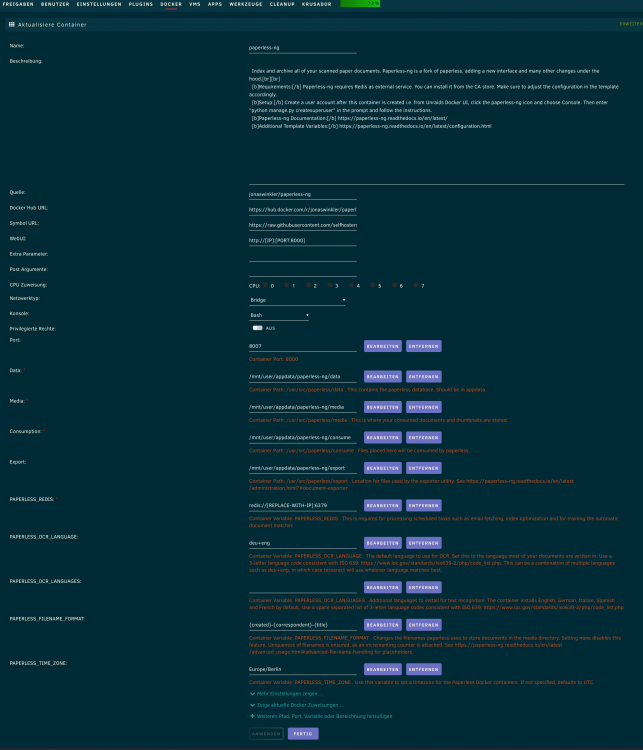Select CPU core 5 checkbox
The image size is (643, 750).
tap(373, 285)
